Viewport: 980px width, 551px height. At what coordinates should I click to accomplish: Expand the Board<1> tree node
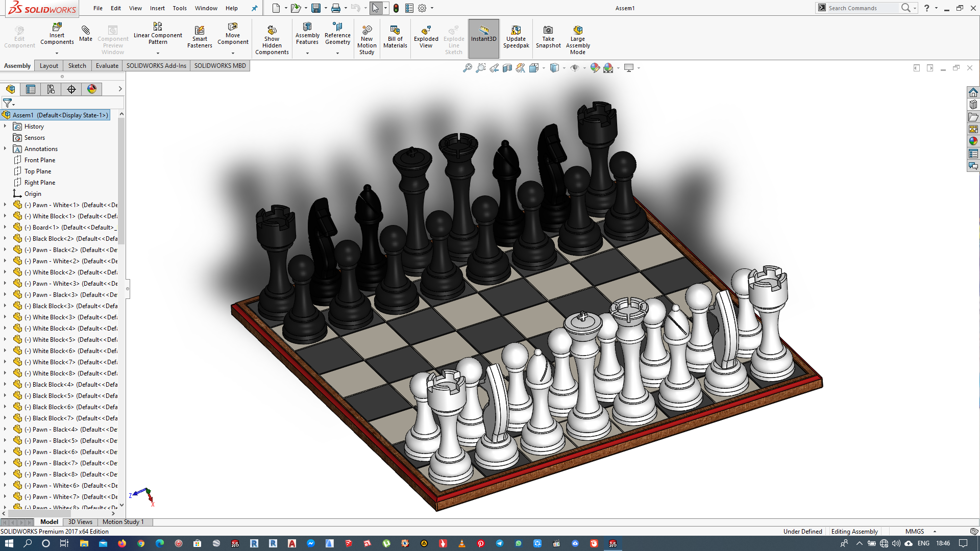point(5,228)
